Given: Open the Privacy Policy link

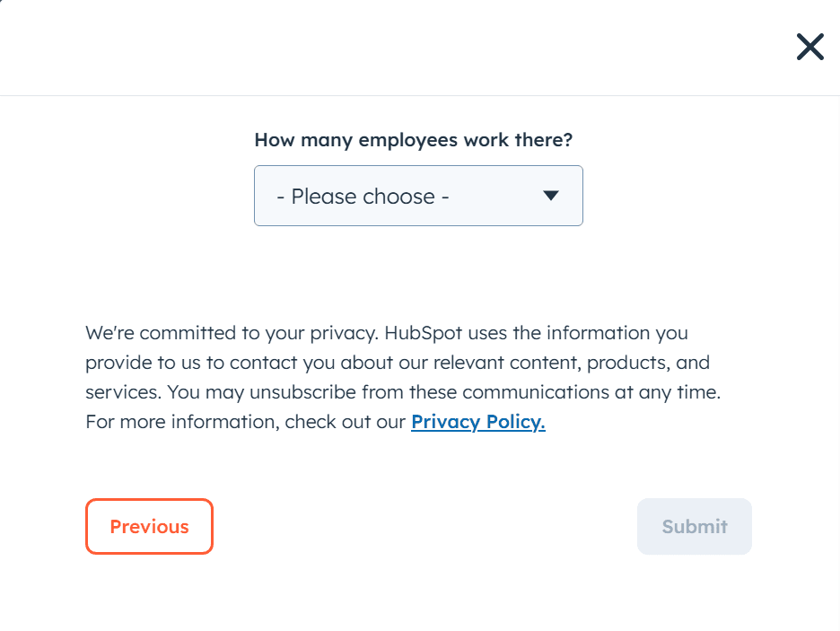Looking at the screenshot, I should point(477,422).
